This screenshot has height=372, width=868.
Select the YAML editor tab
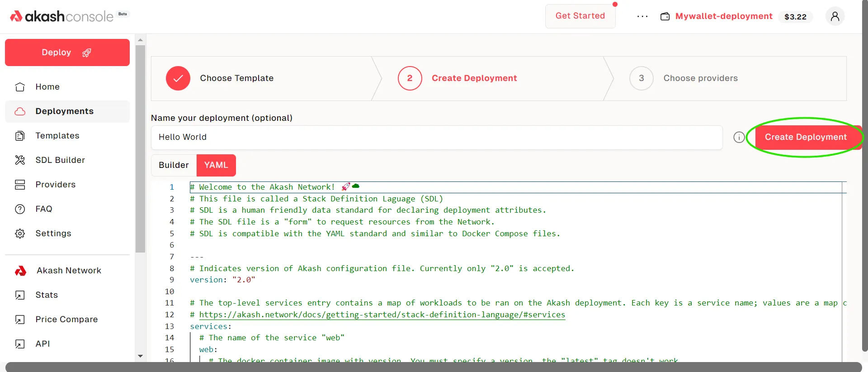click(216, 165)
